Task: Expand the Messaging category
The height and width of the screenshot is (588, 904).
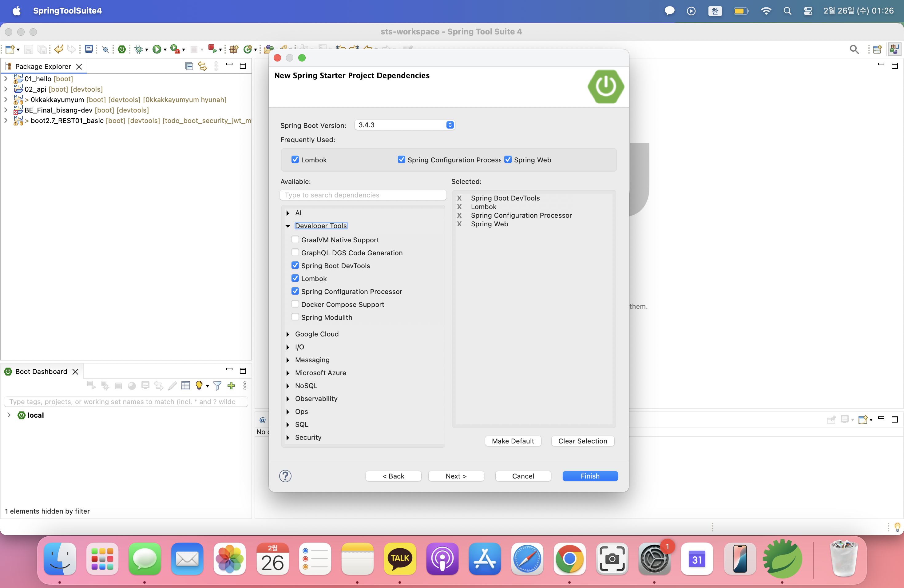Action: pos(288,360)
